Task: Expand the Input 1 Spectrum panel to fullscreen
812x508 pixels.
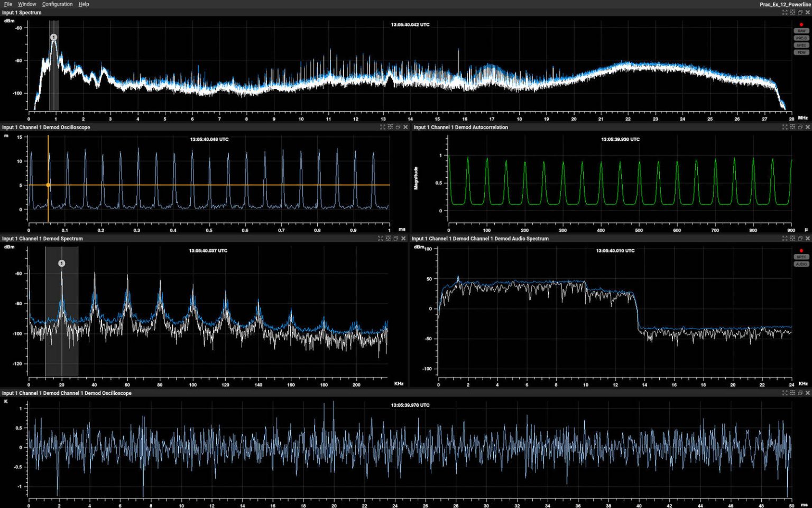Action: [x=784, y=12]
